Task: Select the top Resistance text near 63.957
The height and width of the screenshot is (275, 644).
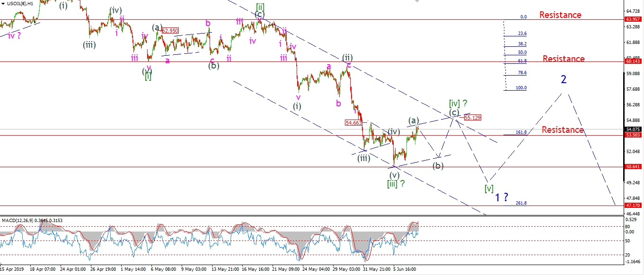Action: pyautogui.click(x=560, y=15)
